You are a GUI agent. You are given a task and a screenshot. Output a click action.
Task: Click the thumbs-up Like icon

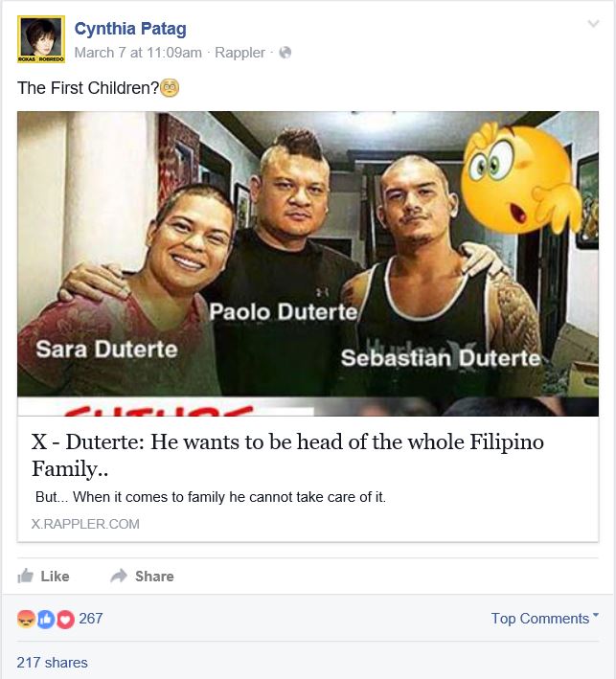(25, 576)
